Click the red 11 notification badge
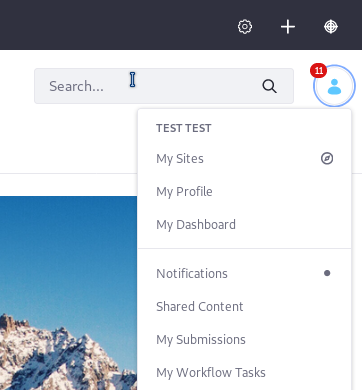 [x=318, y=71]
